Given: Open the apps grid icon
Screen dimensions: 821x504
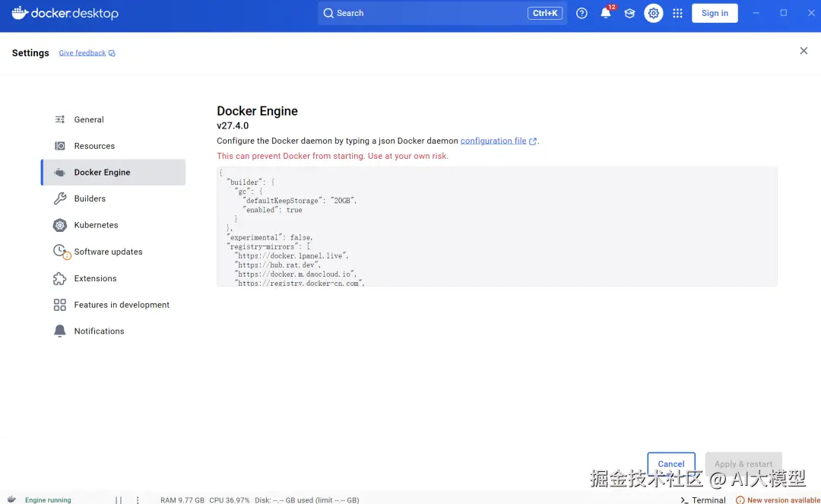Looking at the screenshot, I should [677, 13].
